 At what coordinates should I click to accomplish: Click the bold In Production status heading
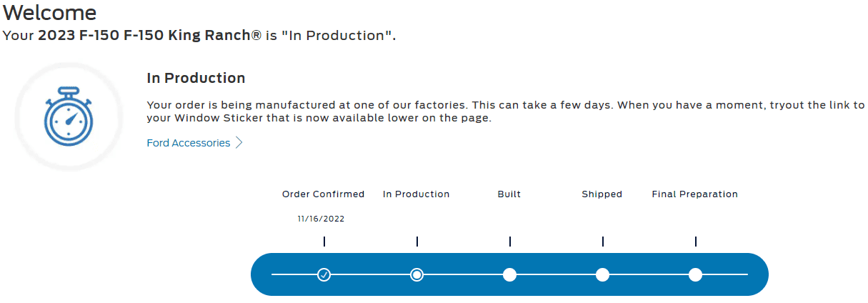196,79
